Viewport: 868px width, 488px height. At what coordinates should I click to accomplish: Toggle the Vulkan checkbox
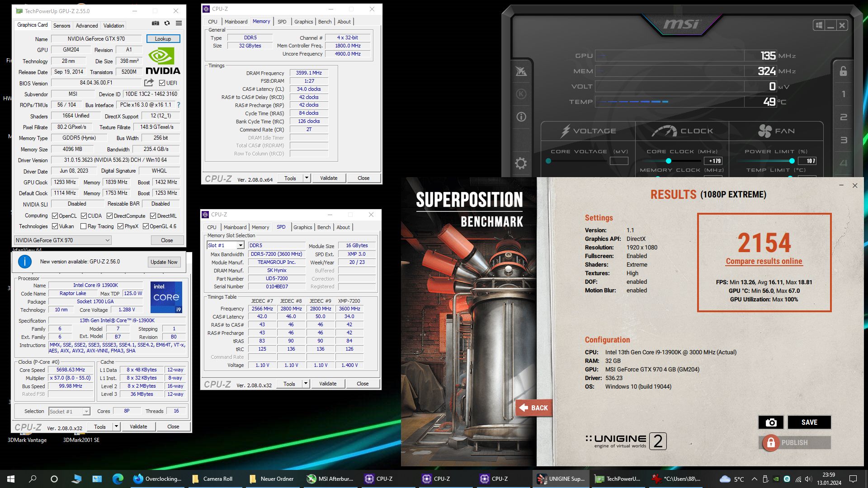pyautogui.click(x=55, y=226)
